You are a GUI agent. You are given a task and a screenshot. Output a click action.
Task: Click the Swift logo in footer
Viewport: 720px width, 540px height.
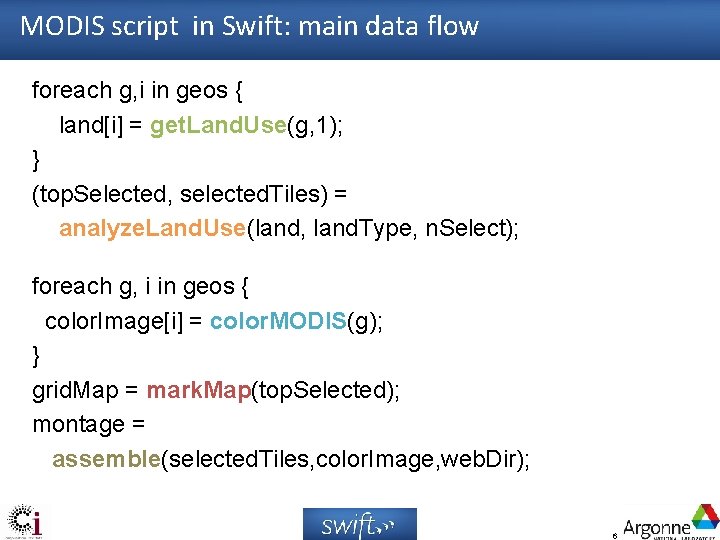[360, 524]
